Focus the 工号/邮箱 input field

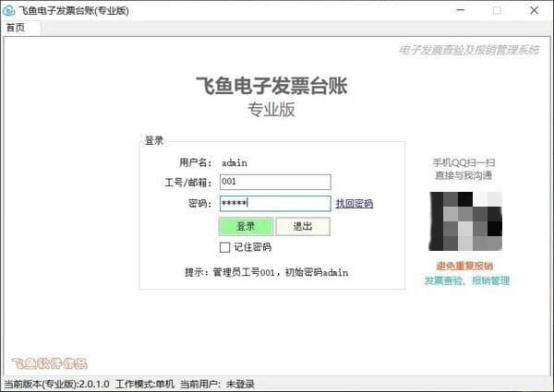(x=274, y=182)
